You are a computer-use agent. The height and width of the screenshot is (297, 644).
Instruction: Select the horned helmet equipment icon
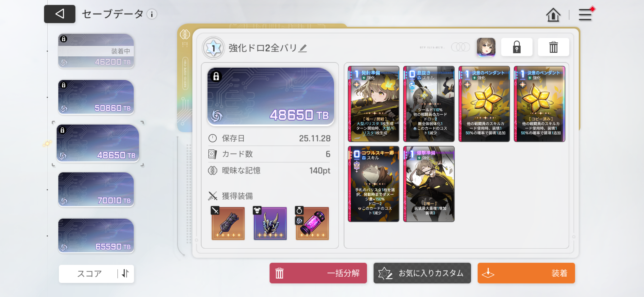270,223
